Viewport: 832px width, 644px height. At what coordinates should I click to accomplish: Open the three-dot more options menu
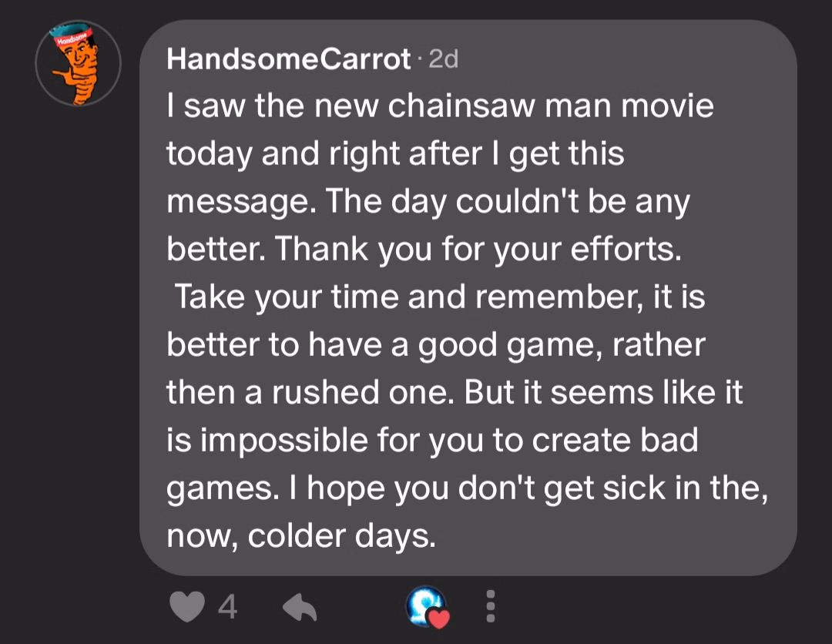491,606
